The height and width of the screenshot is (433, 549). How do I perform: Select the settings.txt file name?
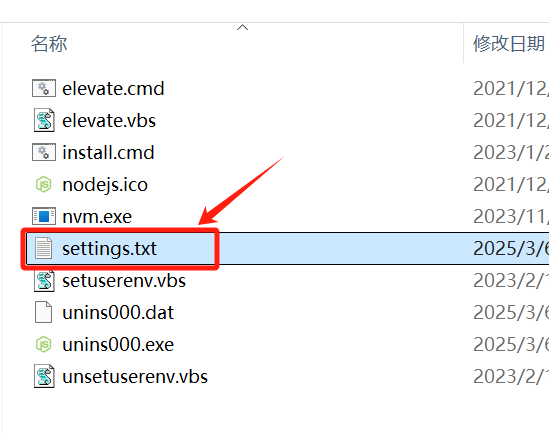tap(109, 249)
